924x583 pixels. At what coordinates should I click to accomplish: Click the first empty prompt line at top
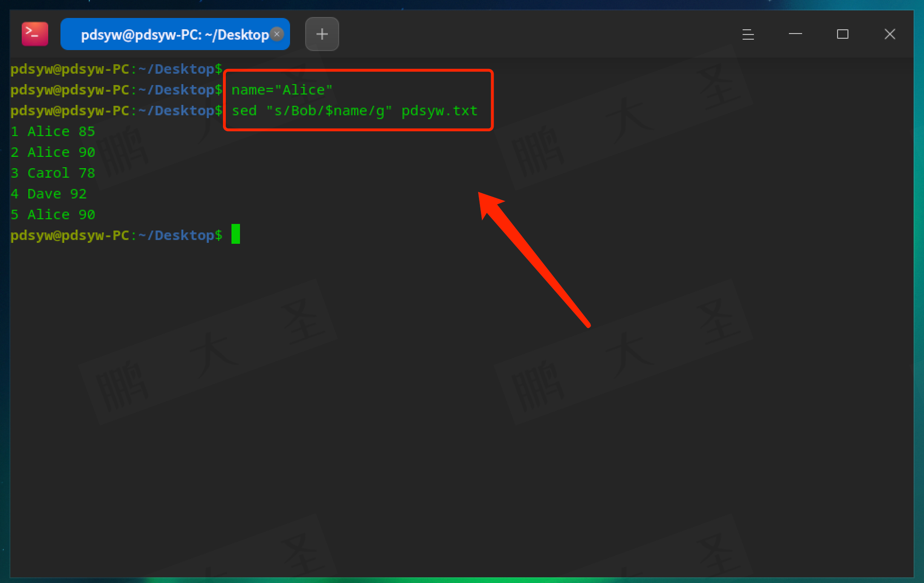[116, 69]
